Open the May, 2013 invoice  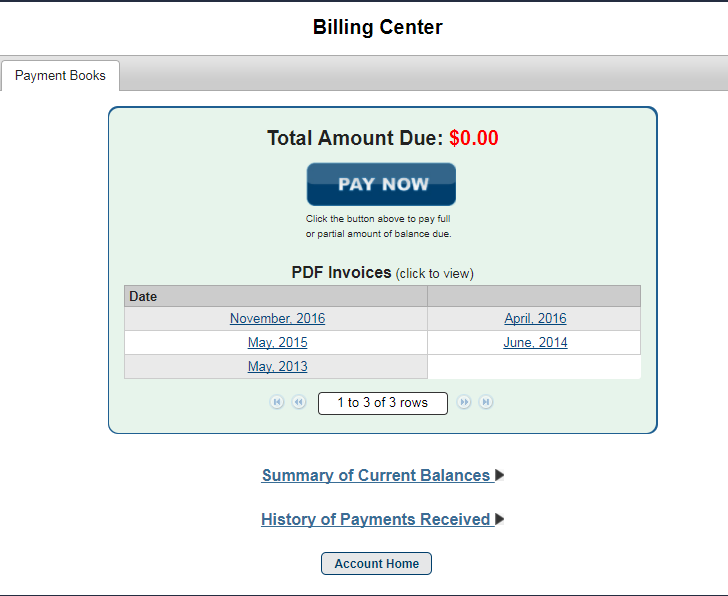point(278,367)
